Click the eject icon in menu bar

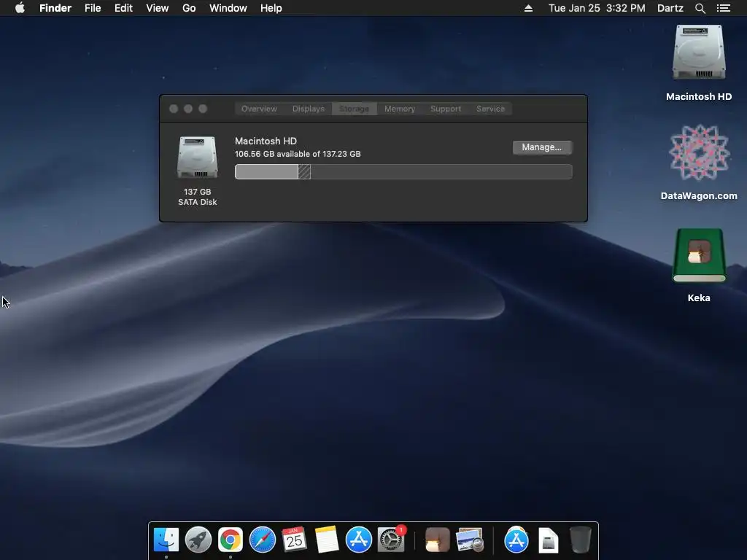tap(528, 8)
